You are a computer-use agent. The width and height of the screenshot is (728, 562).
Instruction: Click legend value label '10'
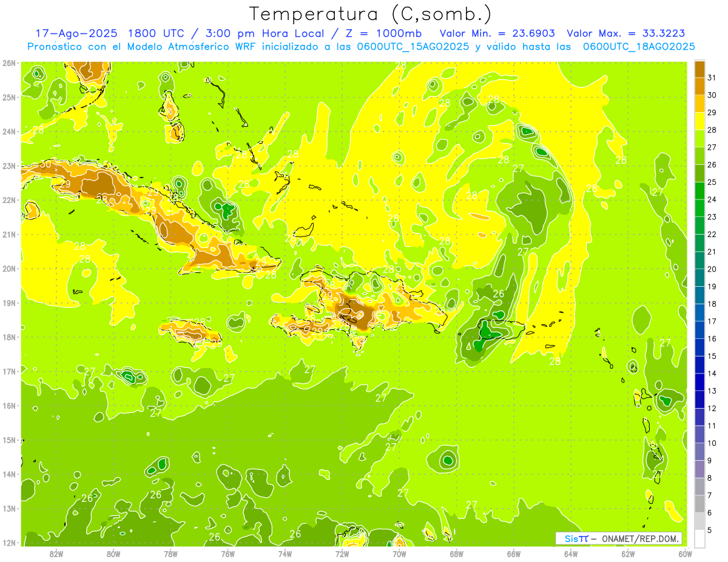(x=713, y=443)
